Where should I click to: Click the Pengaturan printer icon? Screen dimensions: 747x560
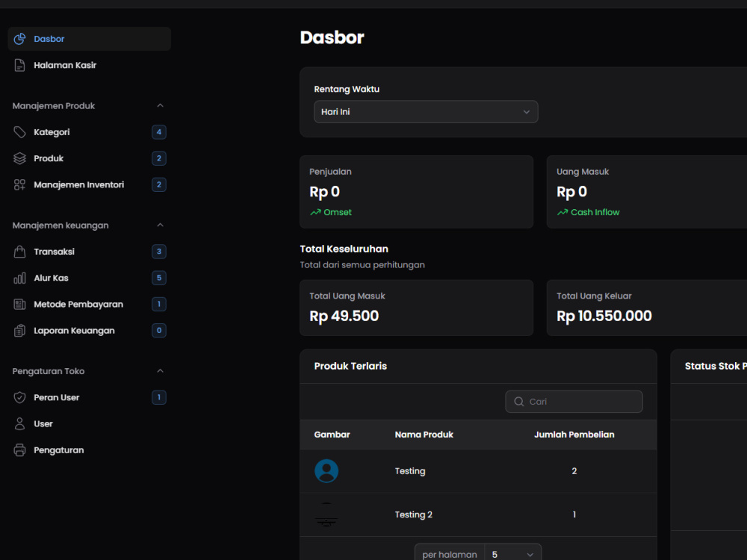pos(19,450)
